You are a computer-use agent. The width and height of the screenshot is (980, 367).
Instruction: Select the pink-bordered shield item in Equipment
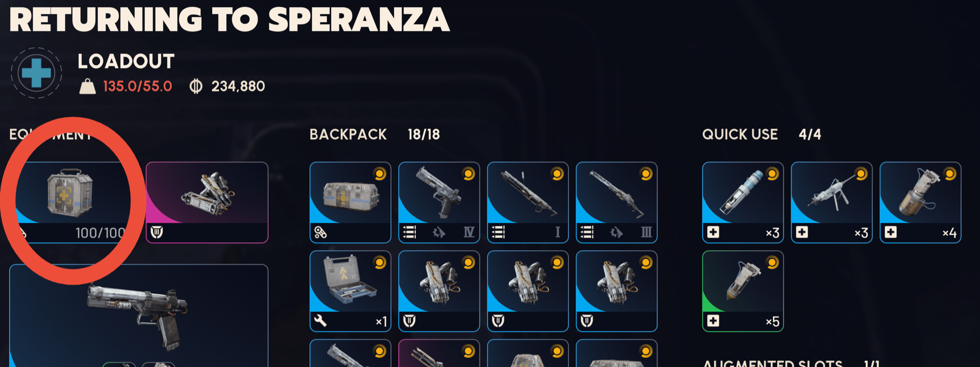pyautogui.click(x=207, y=202)
